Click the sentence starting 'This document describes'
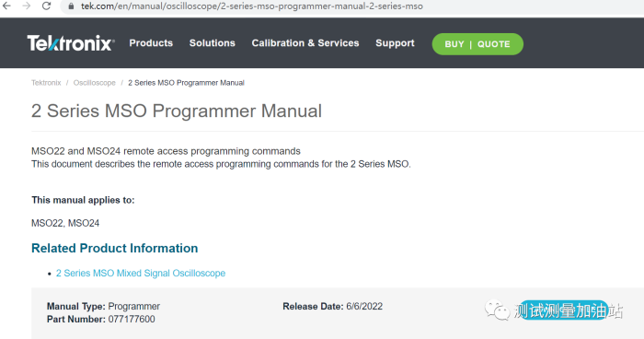This screenshot has height=339, width=644. pyautogui.click(x=221, y=164)
